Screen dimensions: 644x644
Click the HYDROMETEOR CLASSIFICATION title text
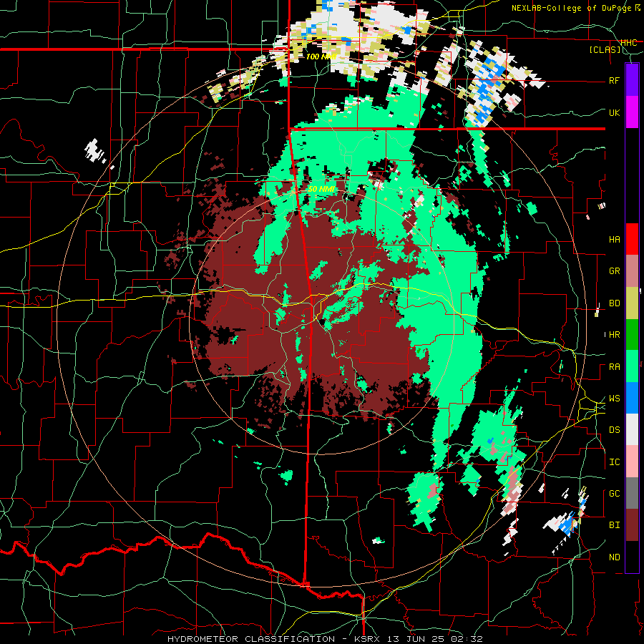coord(251,639)
